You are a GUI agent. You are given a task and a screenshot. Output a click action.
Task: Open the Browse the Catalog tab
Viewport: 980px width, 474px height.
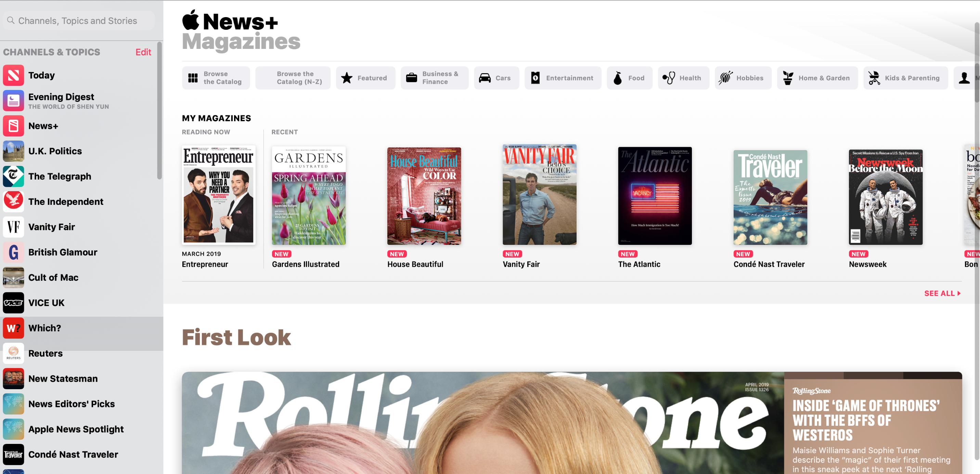tap(216, 78)
